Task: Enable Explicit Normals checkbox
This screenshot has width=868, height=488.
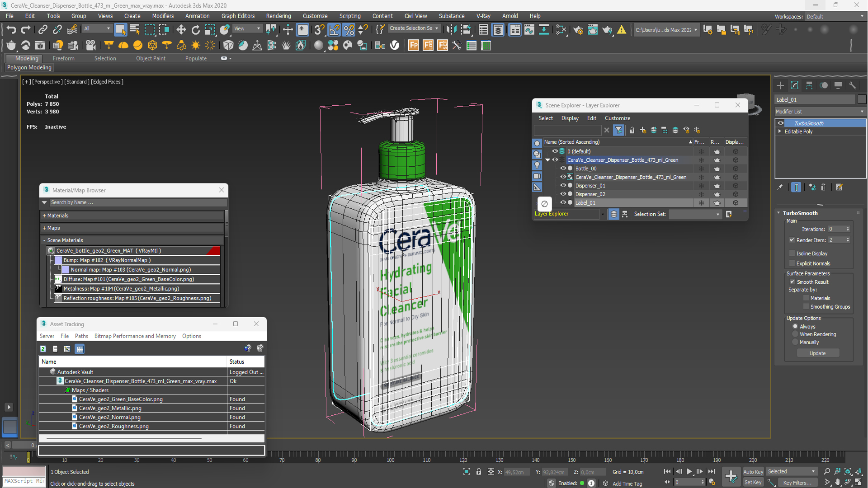Action: tap(792, 263)
